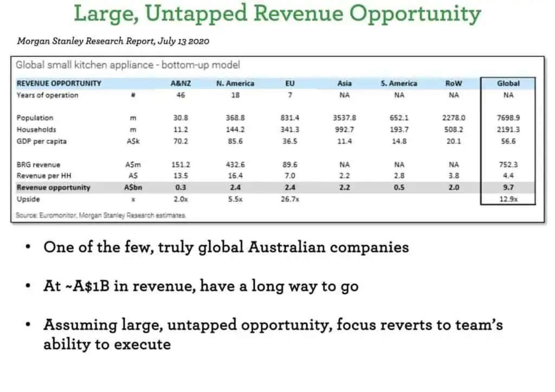The image size is (555, 392).
Task: Click the 'Population' row label
Action: [x=35, y=117]
